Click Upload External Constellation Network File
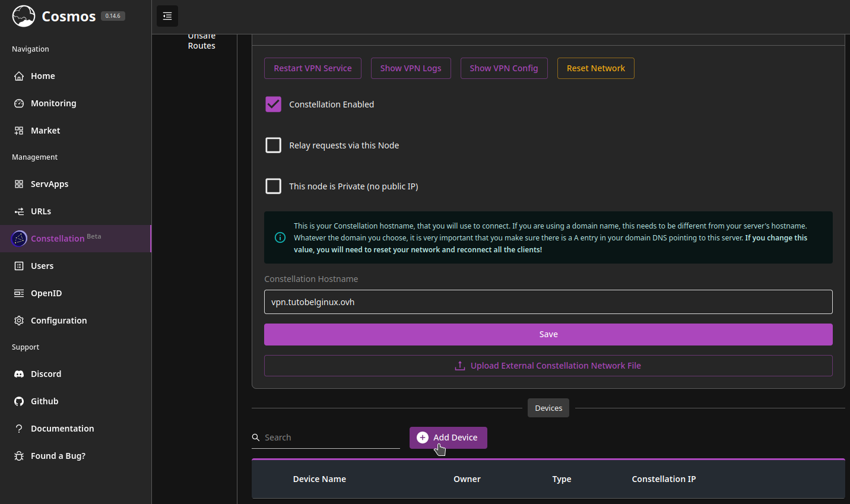The image size is (850, 504). (x=548, y=366)
